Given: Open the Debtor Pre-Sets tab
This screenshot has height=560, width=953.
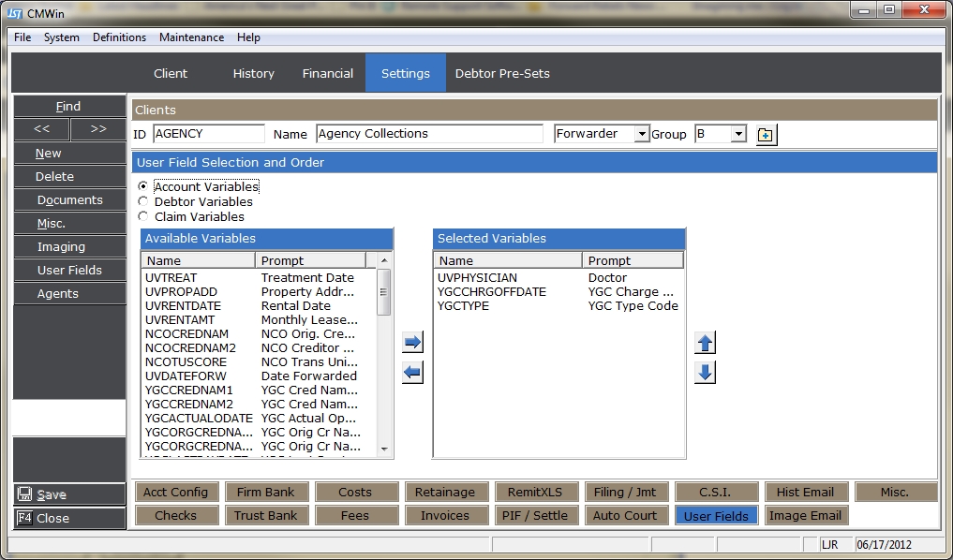Looking at the screenshot, I should tap(502, 73).
